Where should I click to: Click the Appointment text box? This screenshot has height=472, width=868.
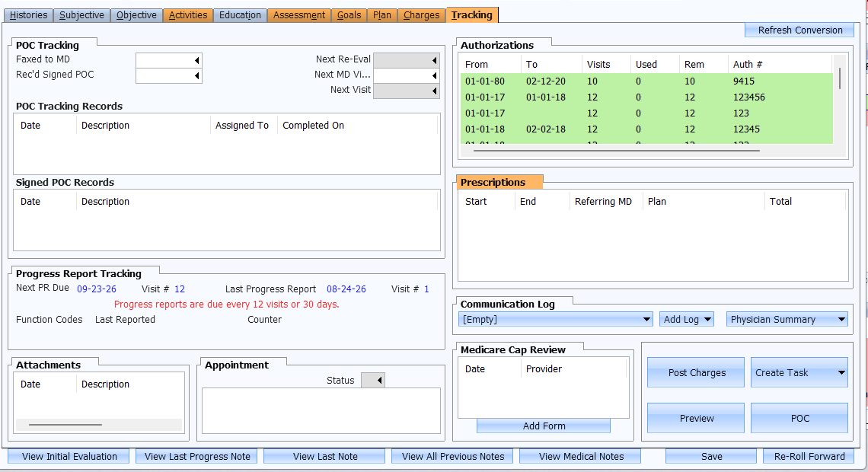point(321,410)
